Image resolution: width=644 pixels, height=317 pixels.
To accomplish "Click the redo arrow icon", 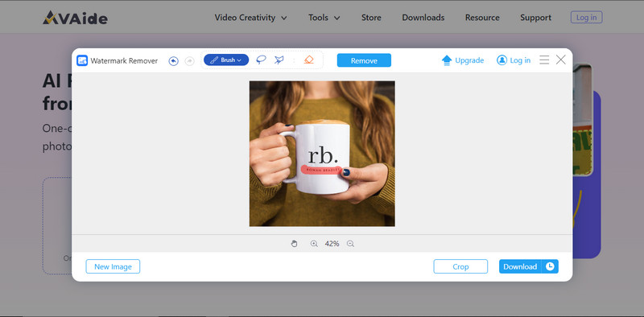I will pyautogui.click(x=189, y=61).
